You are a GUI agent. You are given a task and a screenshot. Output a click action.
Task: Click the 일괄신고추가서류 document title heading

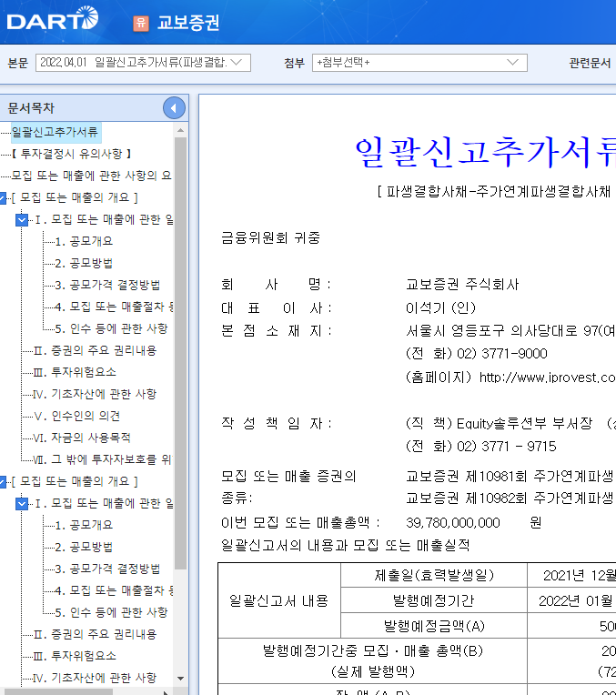click(485, 152)
